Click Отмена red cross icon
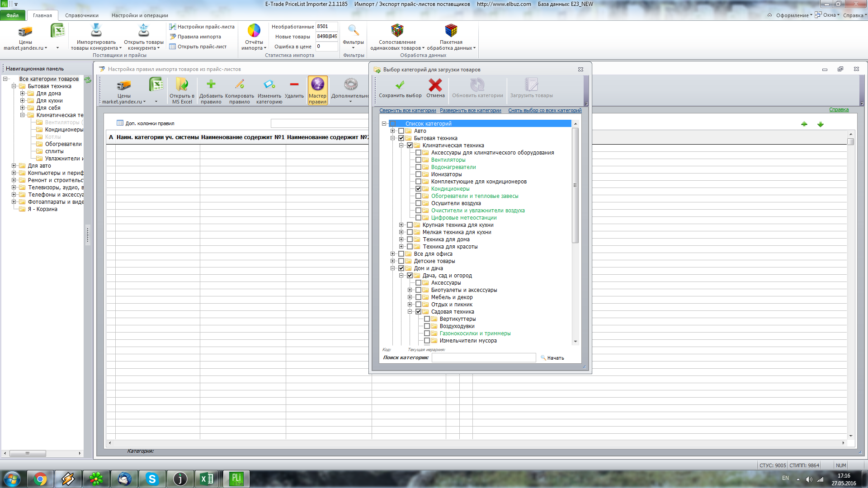868x488 pixels. click(x=435, y=85)
